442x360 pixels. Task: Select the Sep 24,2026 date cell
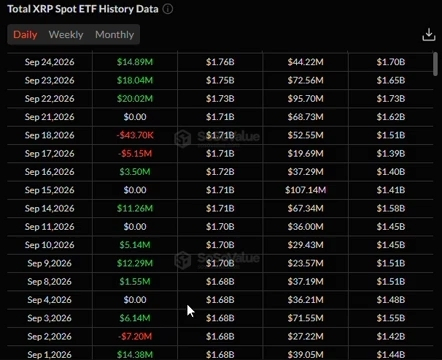50,62
